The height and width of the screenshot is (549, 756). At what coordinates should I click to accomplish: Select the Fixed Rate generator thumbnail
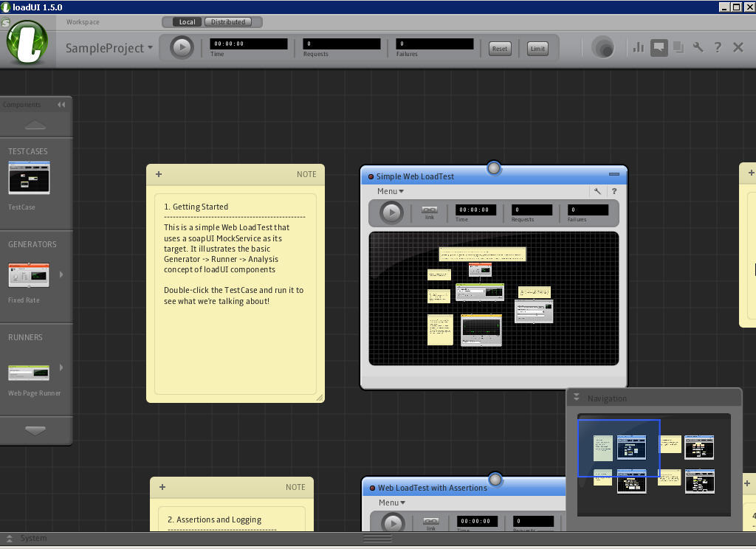(29, 275)
